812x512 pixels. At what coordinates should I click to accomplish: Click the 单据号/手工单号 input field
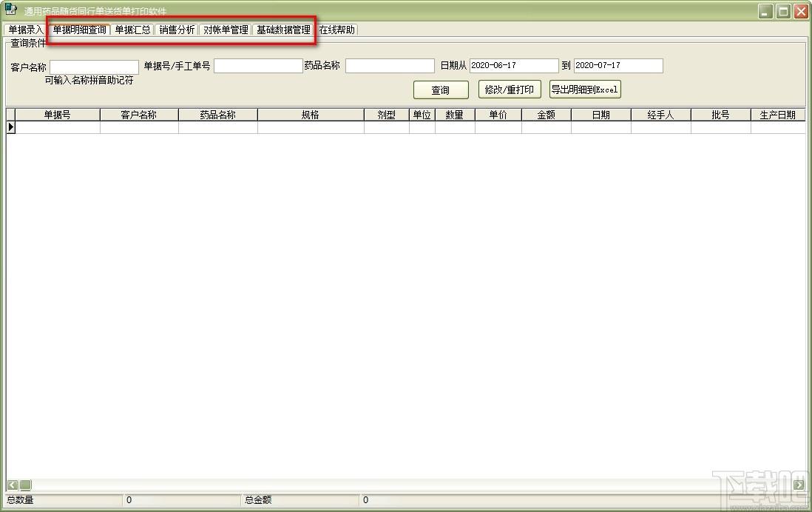[x=258, y=66]
